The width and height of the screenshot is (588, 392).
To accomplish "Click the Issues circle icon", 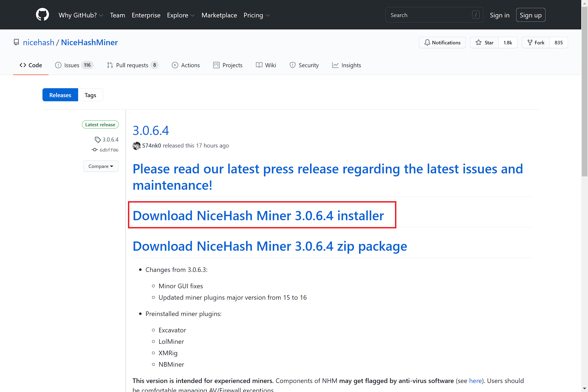I will [x=58, y=65].
